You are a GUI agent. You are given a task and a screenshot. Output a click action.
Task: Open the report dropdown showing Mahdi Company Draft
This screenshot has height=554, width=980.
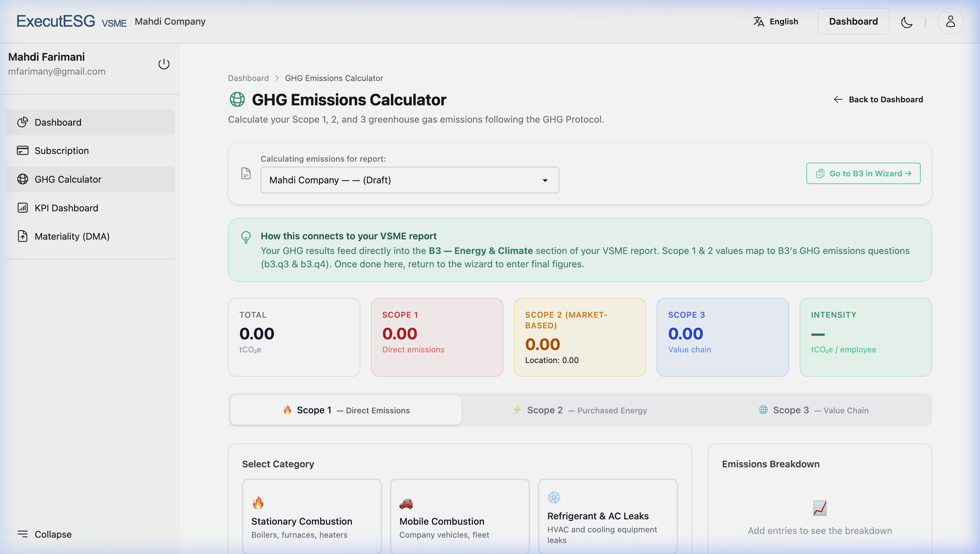click(x=410, y=180)
